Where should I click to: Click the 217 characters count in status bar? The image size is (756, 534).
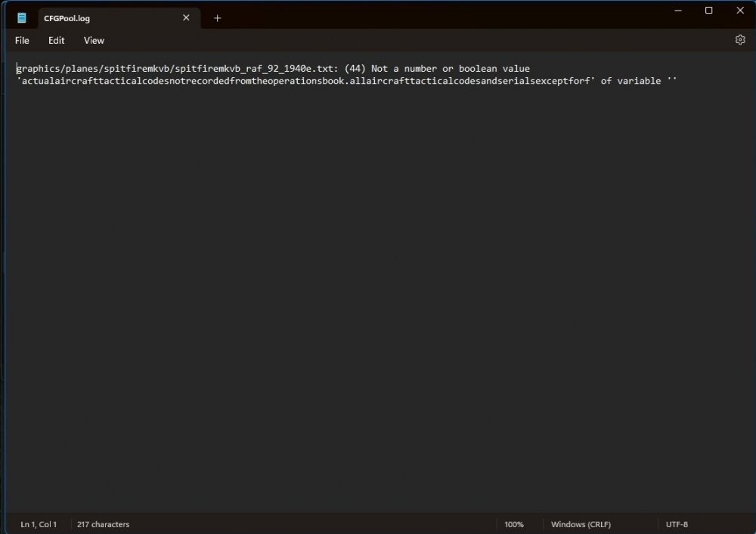click(104, 524)
